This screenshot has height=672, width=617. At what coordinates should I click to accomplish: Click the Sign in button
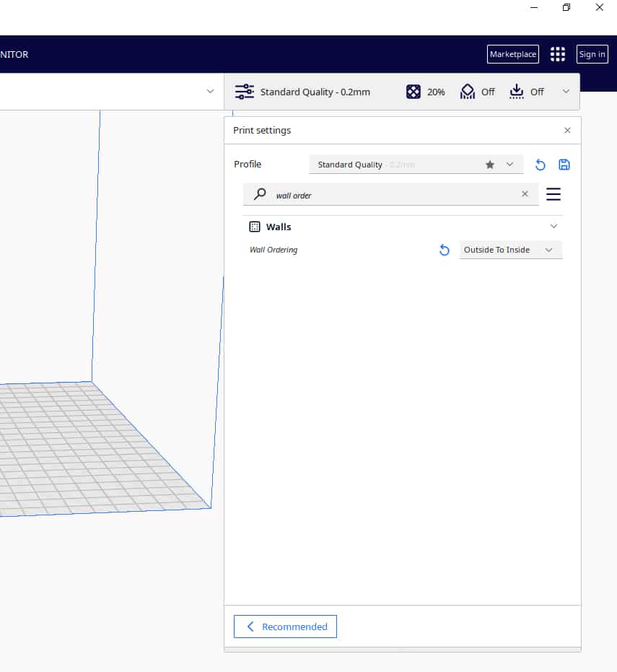[592, 54]
